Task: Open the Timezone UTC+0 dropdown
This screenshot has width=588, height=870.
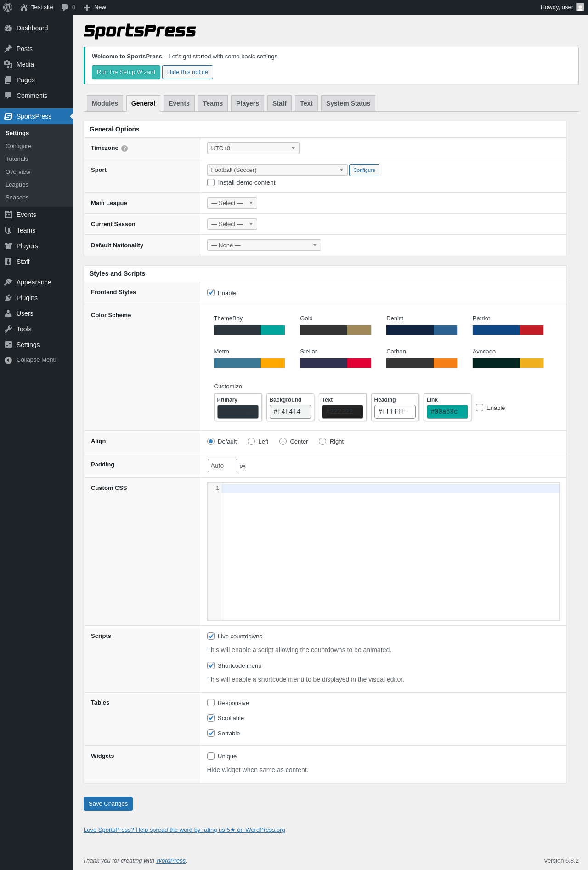Action: point(253,148)
